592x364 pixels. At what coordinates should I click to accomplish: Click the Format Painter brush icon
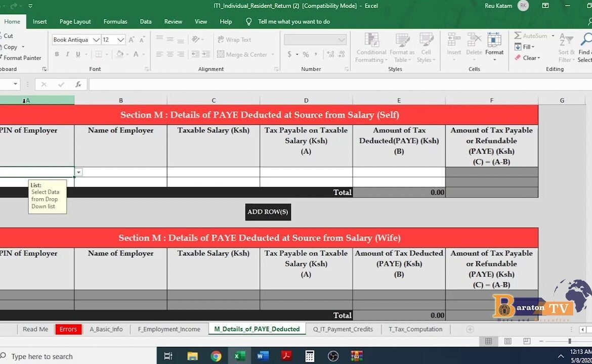coord(2,58)
